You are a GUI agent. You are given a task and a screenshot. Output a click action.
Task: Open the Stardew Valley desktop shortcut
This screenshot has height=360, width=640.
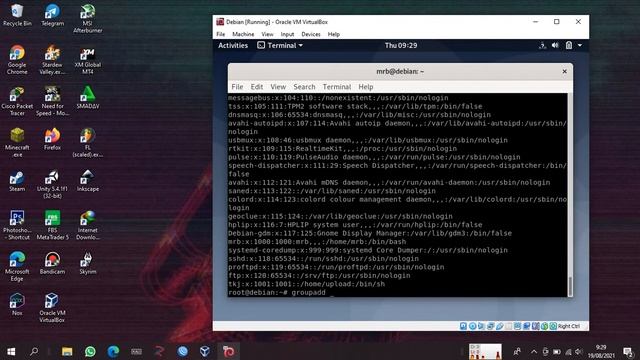(x=52, y=60)
